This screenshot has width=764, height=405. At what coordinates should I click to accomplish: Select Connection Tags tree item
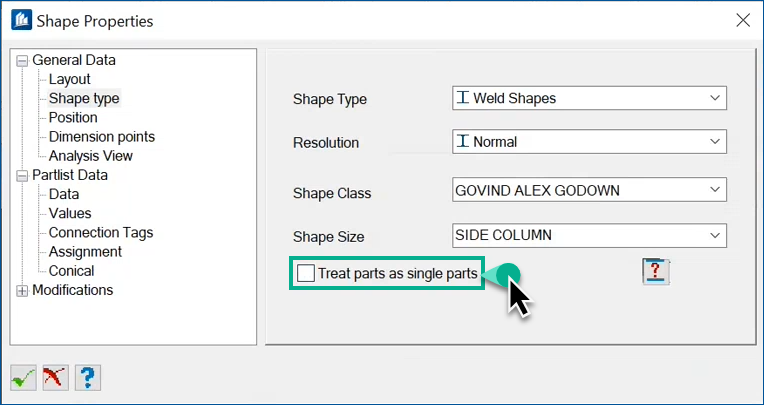pyautogui.click(x=100, y=233)
